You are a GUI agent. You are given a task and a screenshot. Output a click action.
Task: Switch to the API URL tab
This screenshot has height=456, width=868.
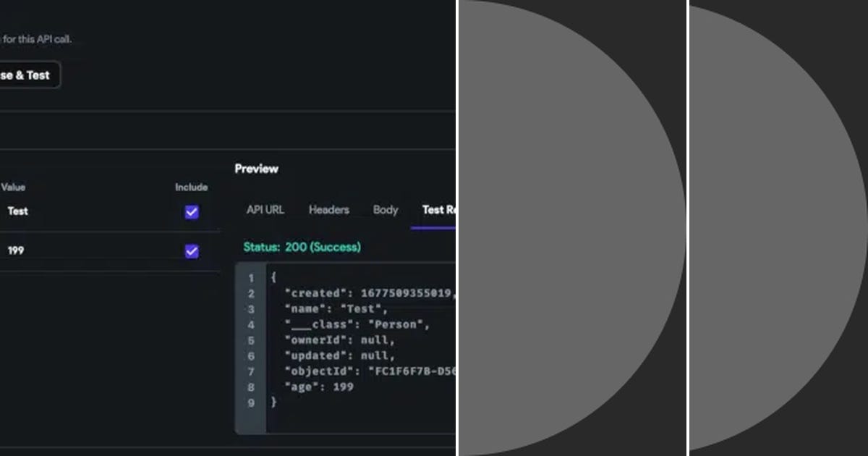[x=264, y=210]
